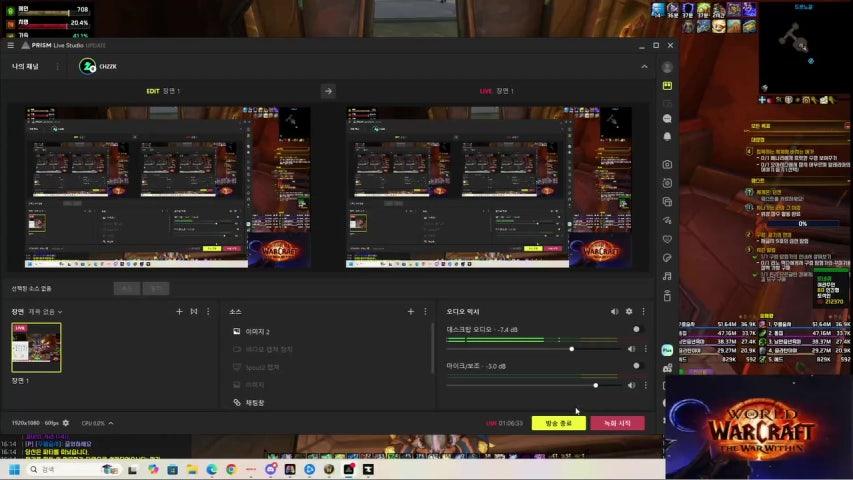
Task: Collapse the channel panel with top chevron
Action: pos(644,66)
